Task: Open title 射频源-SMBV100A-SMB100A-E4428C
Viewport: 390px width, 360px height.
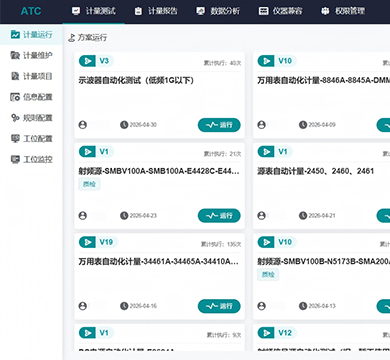Action: click(159, 171)
